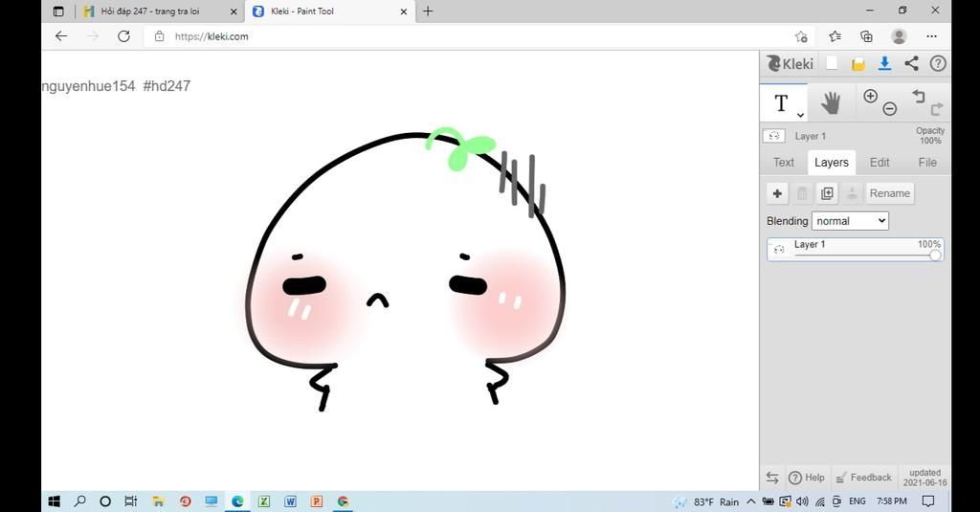Open the Feedback link
Image resolution: width=980 pixels, height=512 pixels.
[x=864, y=478]
